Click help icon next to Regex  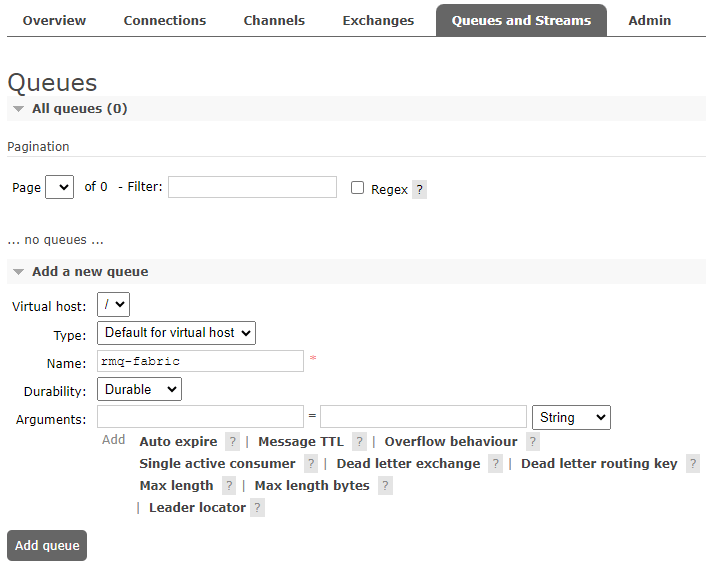(x=419, y=189)
